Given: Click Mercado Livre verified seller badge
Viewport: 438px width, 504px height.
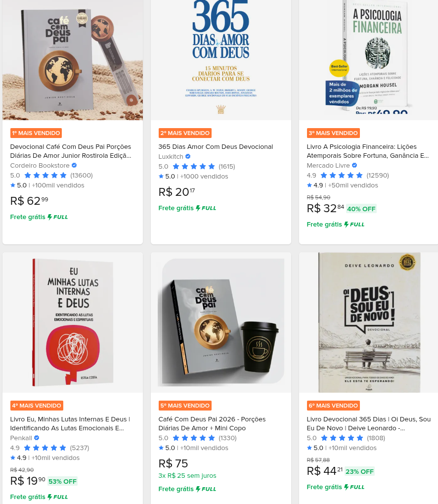Looking at the screenshot, I should point(354,165).
